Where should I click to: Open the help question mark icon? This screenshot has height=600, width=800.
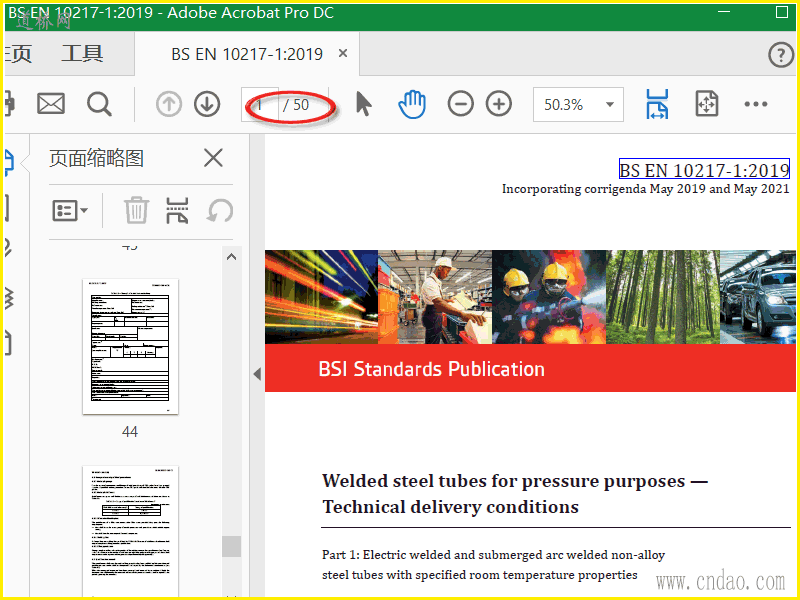pos(781,54)
